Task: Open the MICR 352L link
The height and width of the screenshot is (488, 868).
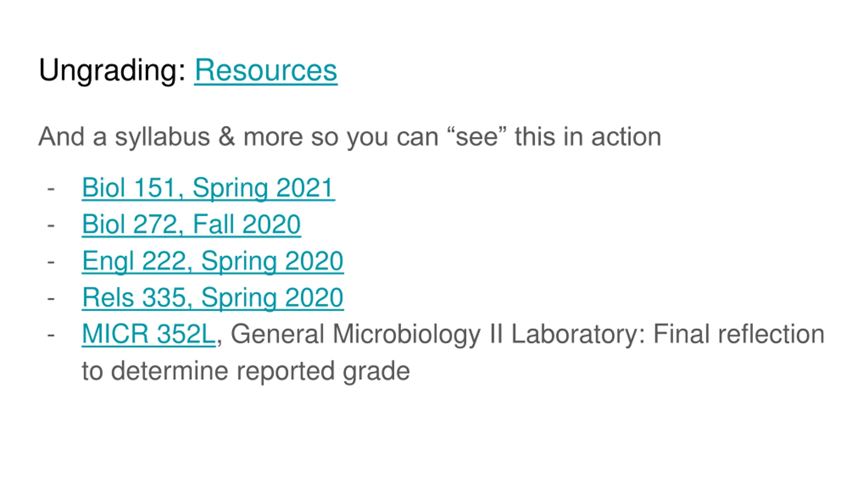Action: click(x=149, y=334)
